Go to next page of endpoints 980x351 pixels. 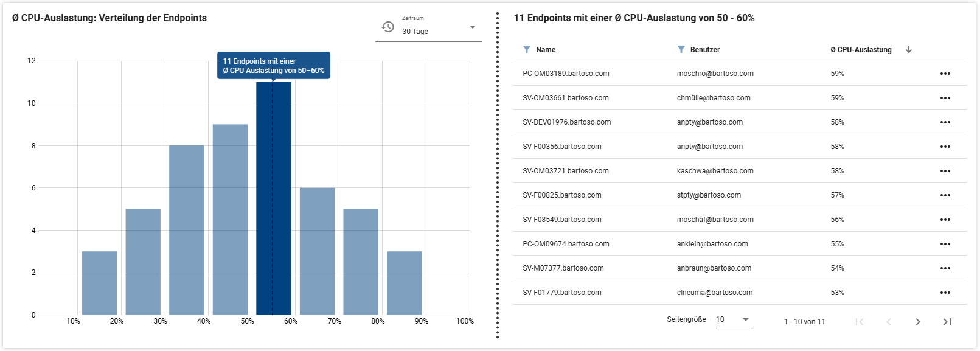pyautogui.click(x=917, y=322)
